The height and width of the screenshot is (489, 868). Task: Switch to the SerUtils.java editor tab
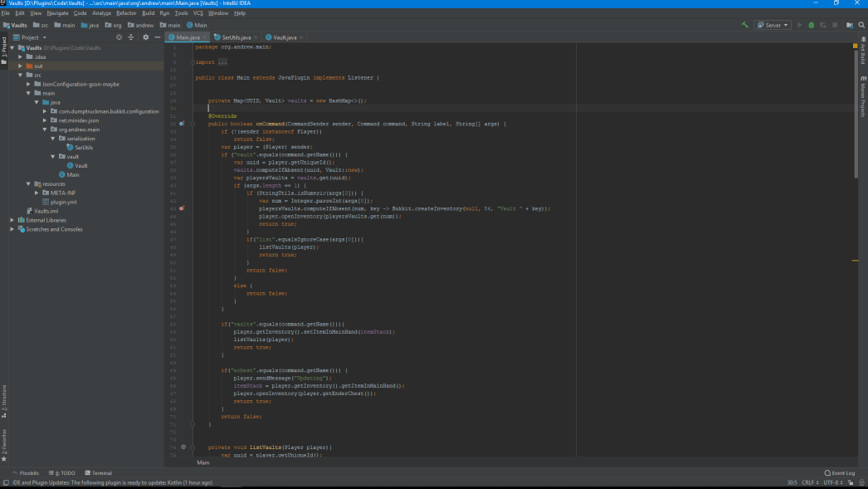tap(236, 37)
